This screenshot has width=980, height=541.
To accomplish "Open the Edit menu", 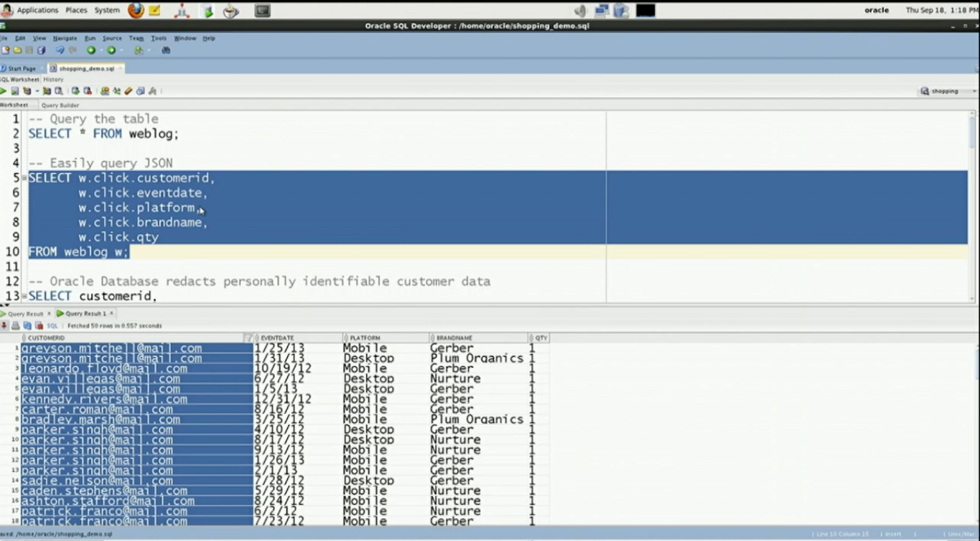I will 20,38.
